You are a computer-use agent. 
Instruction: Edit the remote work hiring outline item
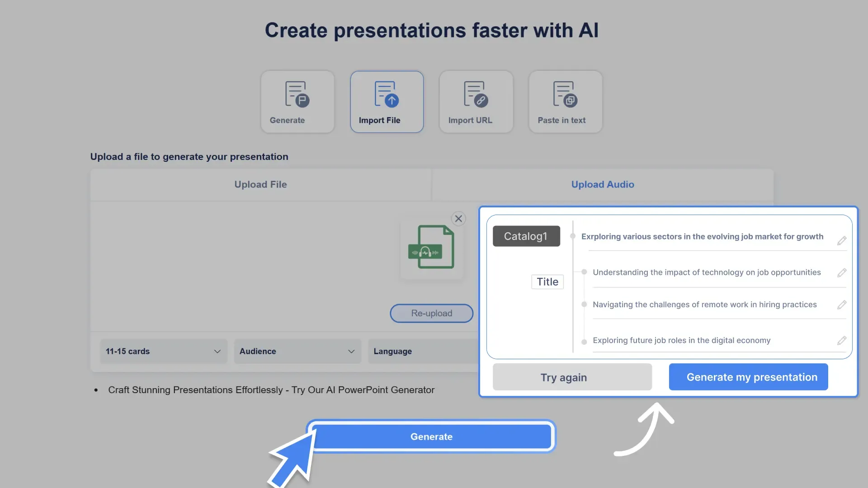pos(842,305)
